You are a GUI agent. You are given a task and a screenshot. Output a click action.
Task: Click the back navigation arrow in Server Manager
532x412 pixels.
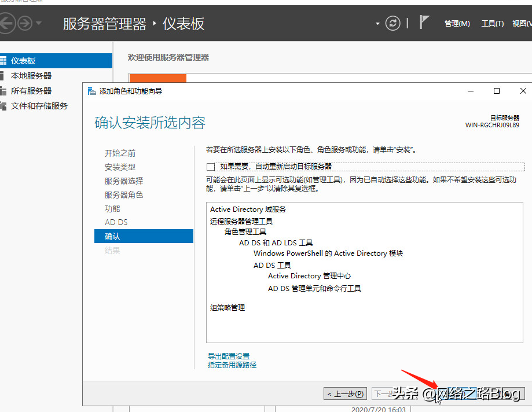point(6,23)
